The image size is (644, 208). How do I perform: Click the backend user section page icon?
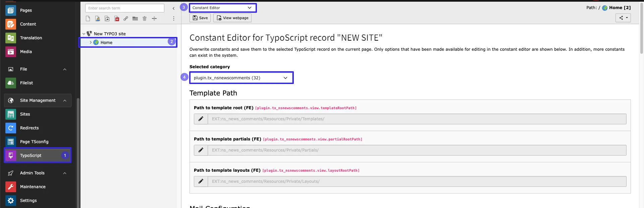click(98, 18)
